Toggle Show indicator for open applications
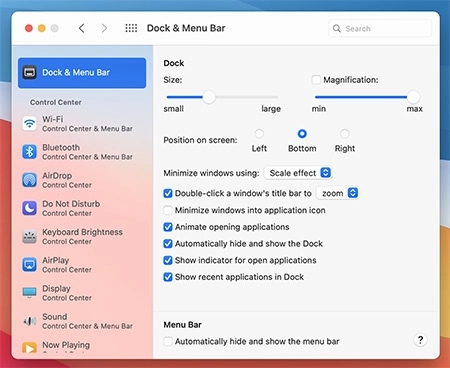The height and width of the screenshot is (368, 450). tap(168, 260)
